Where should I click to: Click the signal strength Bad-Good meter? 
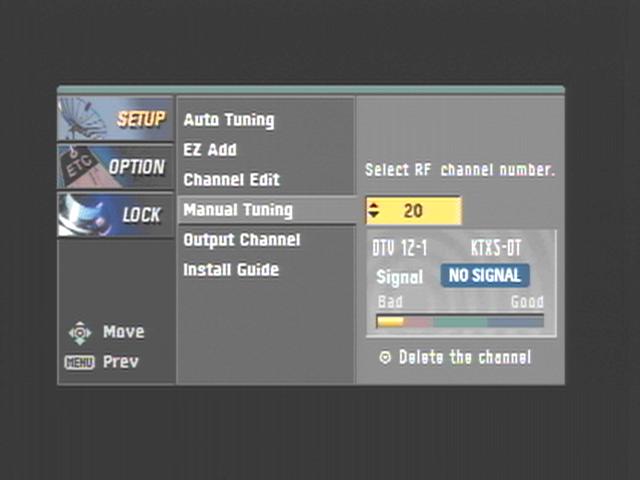click(x=460, y=321)
